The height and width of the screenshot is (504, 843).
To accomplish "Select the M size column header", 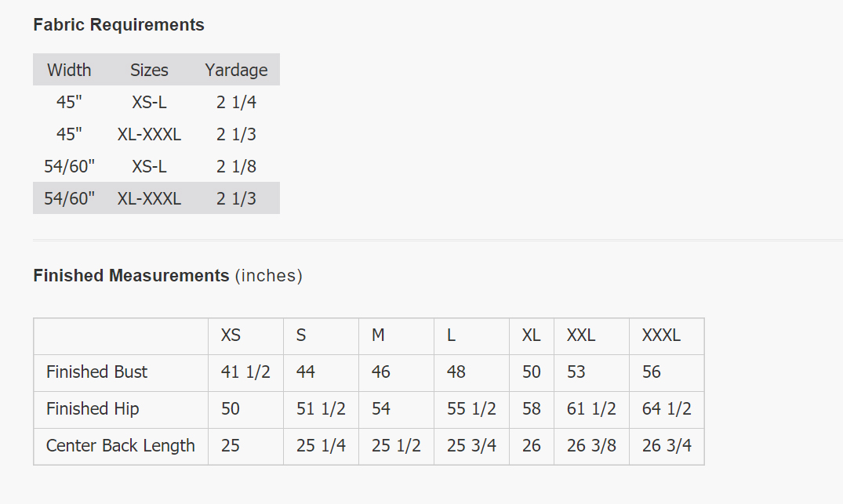I will 378,335.
